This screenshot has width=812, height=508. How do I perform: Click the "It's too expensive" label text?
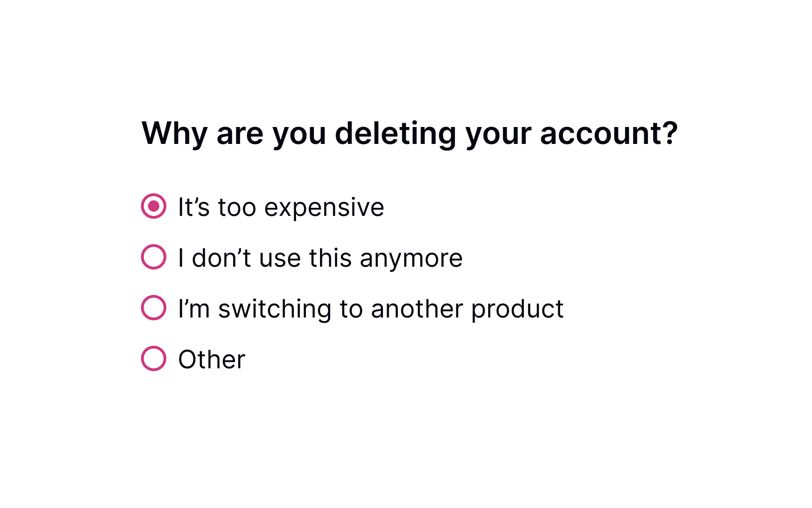click(281, 207)
